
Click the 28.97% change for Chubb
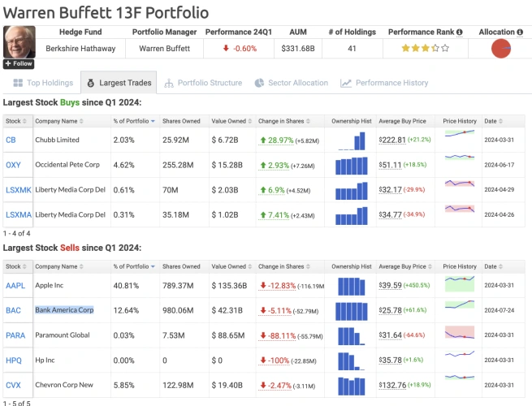point(276,140)
